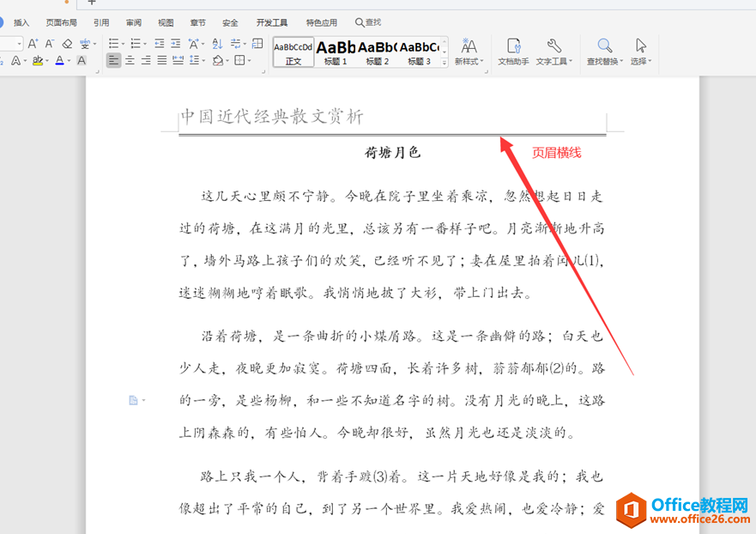
Task: Decrease font size with the shrink-font icon
Action: (50, 44)
